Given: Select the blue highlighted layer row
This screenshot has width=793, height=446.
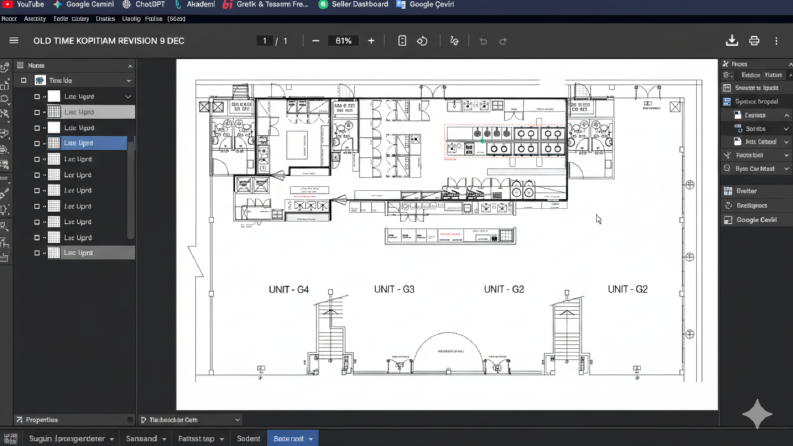Looking at the screenshot, I should coord(86,143).
